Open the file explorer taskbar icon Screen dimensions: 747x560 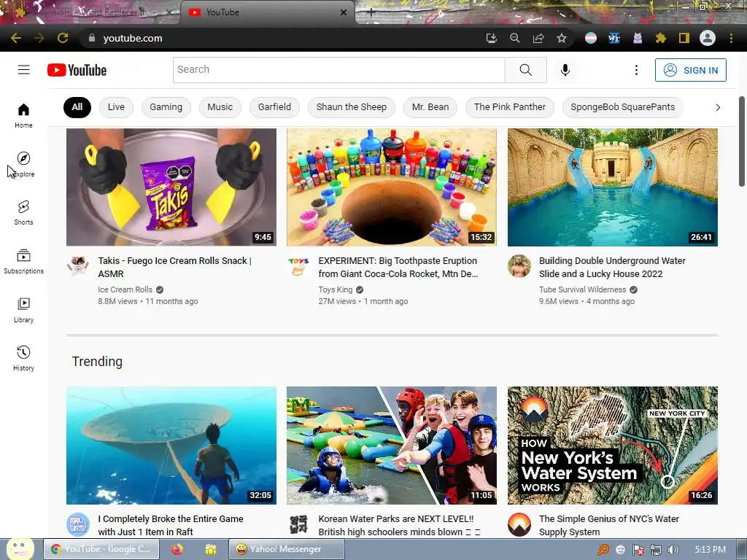click(211, 549)
